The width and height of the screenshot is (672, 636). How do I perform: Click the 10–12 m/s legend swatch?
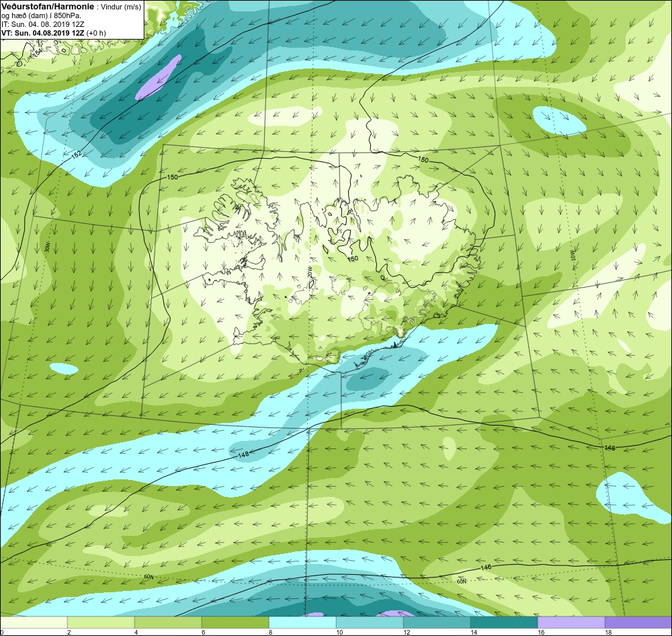tap(370, 623)
